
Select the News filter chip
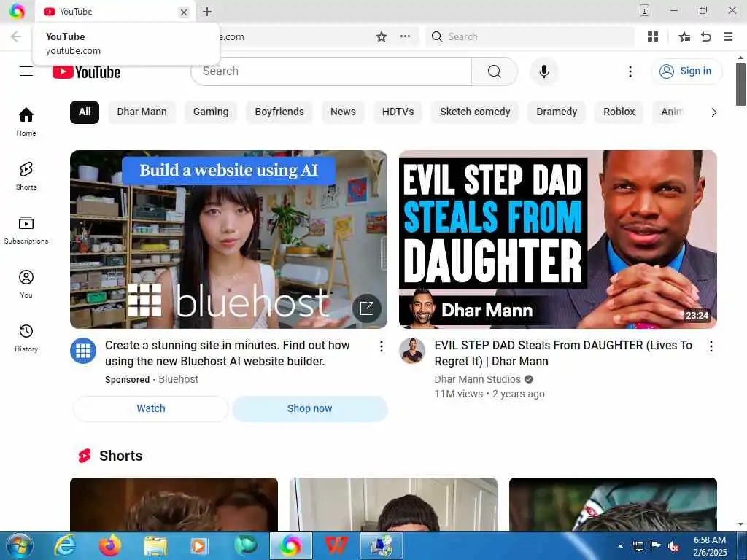click(343, 112)
